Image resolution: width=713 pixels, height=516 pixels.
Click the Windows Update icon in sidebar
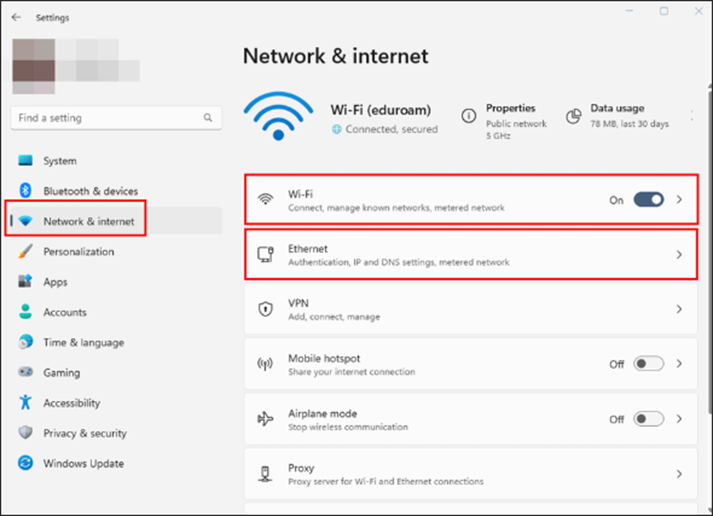[x=25, y=464]
